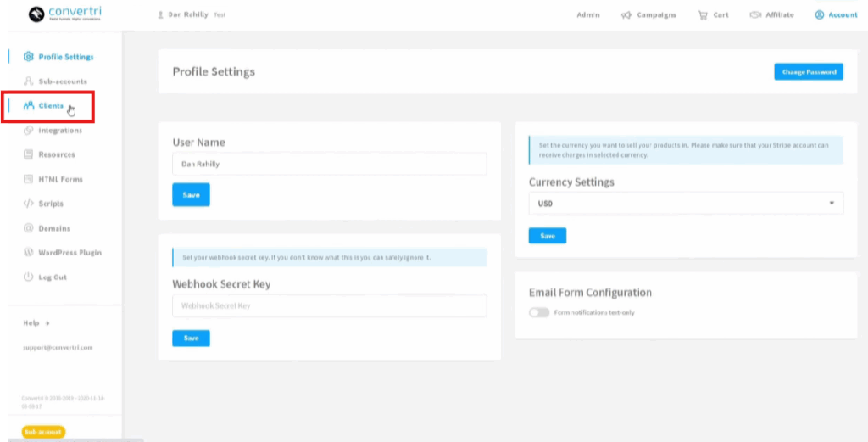Viewport: 868px width, 442px height.
Task: Go to Campaigns in top navigation
Action: click(x=649, y=15)
